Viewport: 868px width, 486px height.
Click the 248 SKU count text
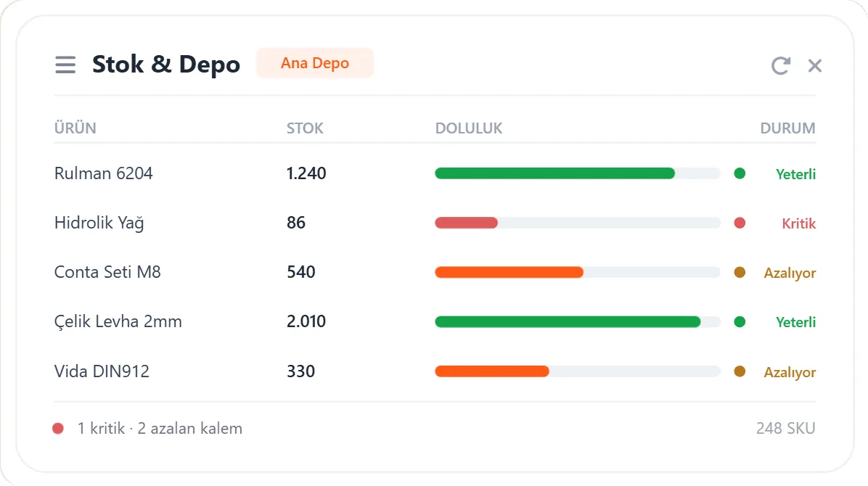[785, 428]
